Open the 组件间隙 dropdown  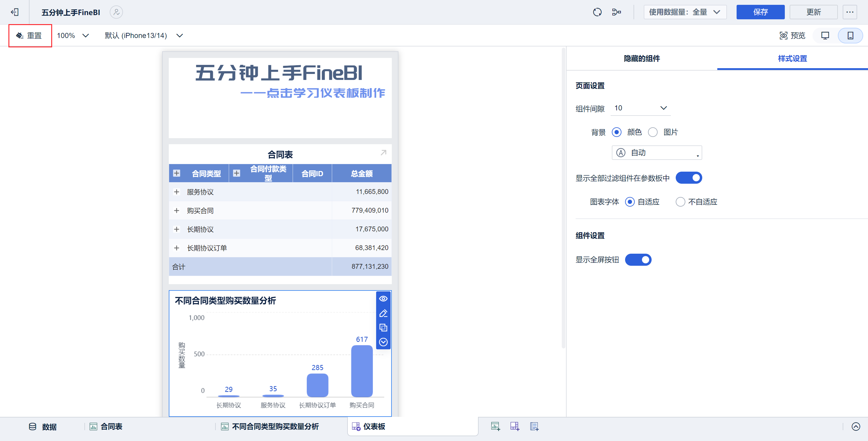(640, 108)
